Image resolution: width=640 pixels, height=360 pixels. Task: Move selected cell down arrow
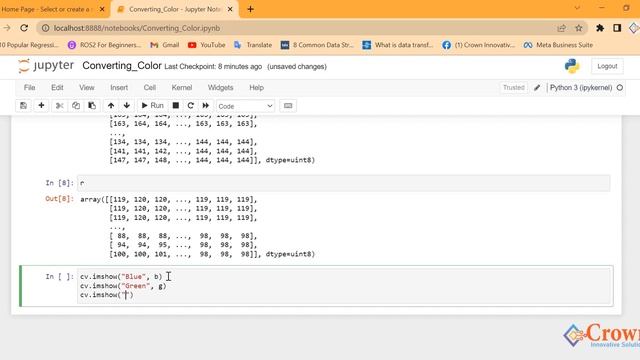(127, 106)
